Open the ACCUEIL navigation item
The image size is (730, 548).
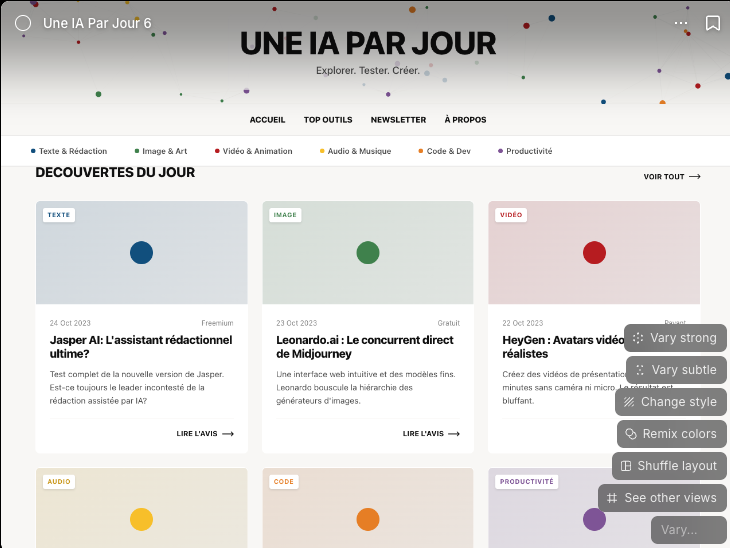(x=267, y=120)
